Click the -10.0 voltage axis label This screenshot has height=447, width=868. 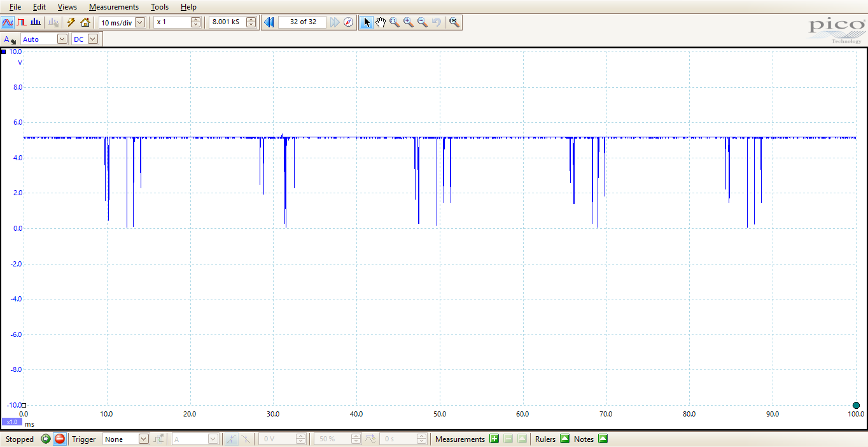(13, 405)
